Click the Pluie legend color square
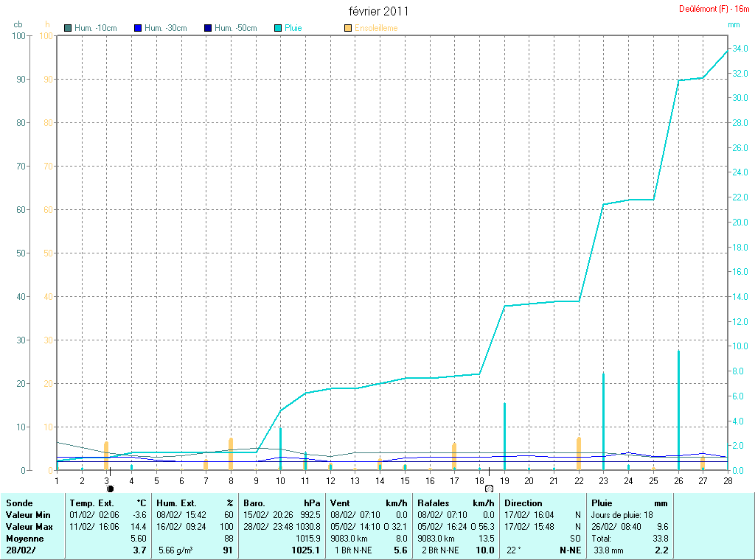 click(278, 28)
